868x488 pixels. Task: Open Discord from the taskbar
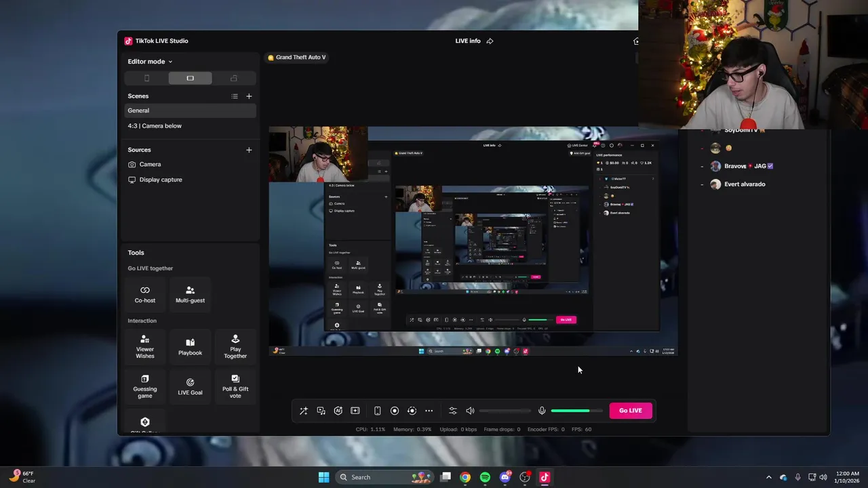tap(505, 477)
